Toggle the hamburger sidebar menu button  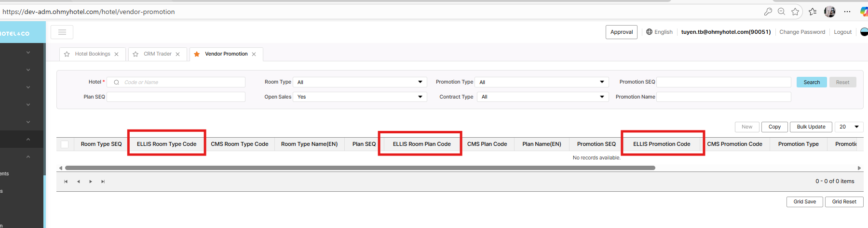[x=62, y=32]
